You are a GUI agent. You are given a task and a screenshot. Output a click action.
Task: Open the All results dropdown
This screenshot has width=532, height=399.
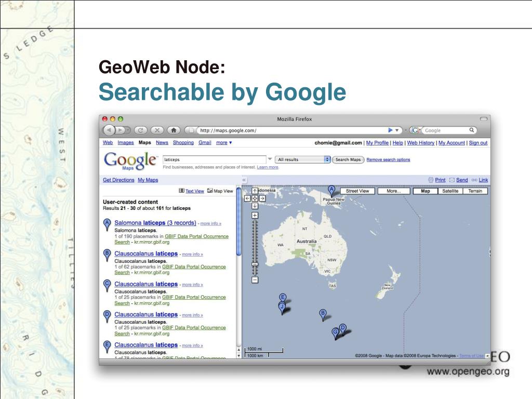click(303, 159)
